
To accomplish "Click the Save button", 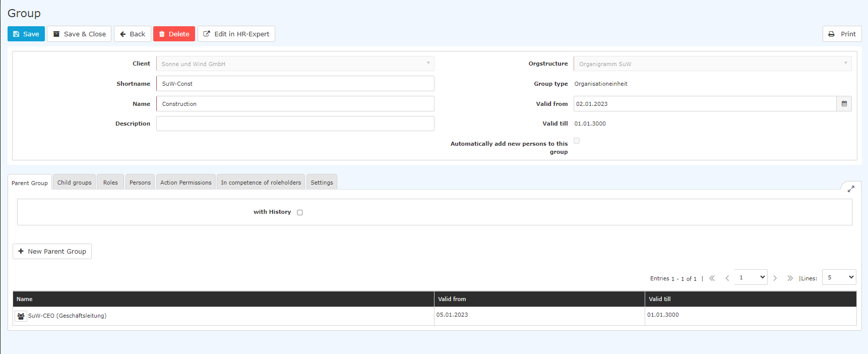I will (x=26, y=34).
